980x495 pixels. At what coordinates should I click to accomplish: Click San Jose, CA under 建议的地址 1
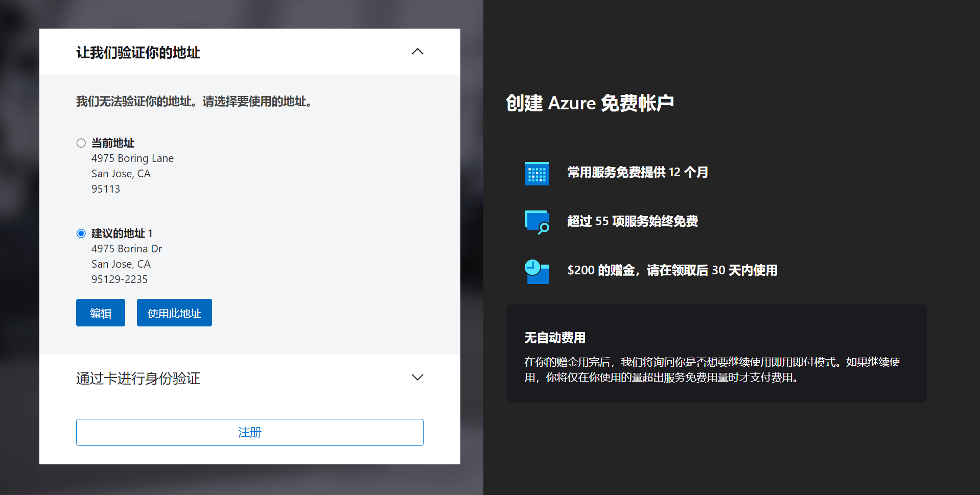coord(121,264)
